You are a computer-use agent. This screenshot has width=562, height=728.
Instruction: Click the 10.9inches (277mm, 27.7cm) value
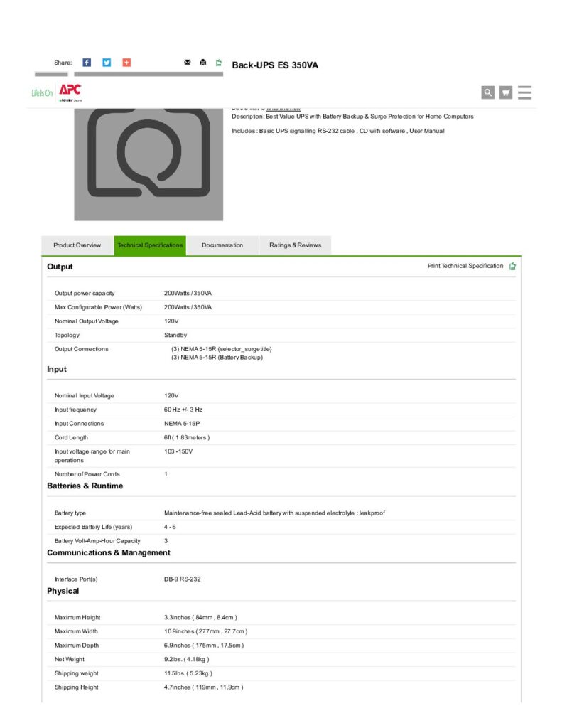[x=205, y=631]
